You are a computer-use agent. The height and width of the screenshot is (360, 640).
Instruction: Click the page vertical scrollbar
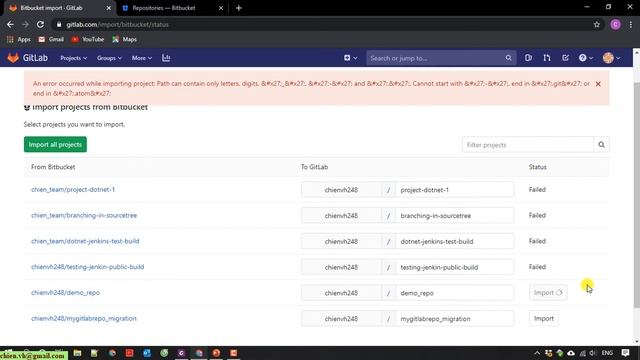[636, 196]
